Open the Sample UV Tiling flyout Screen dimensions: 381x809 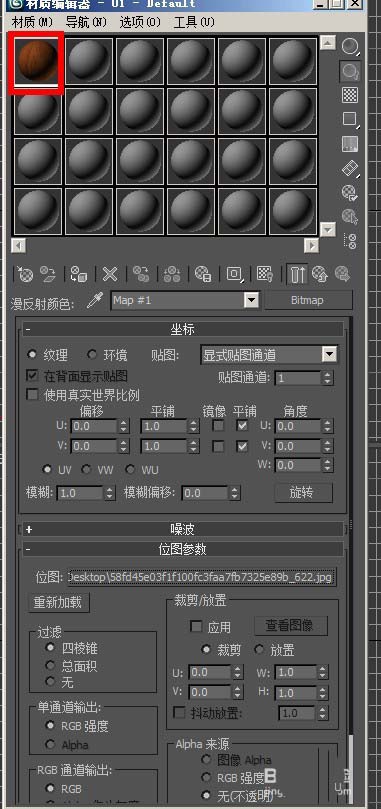[x=351, y=119]
